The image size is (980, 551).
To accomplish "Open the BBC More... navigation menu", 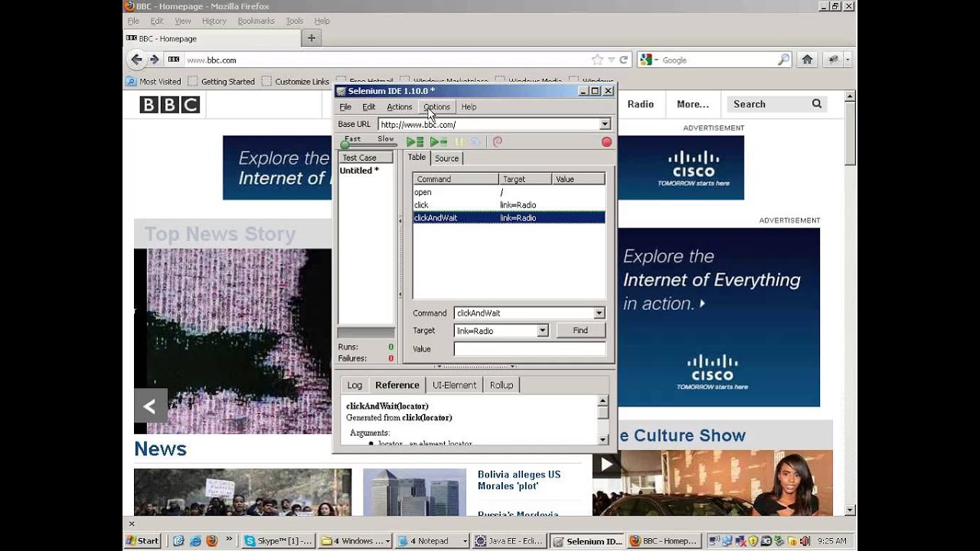I will (693, 104).
